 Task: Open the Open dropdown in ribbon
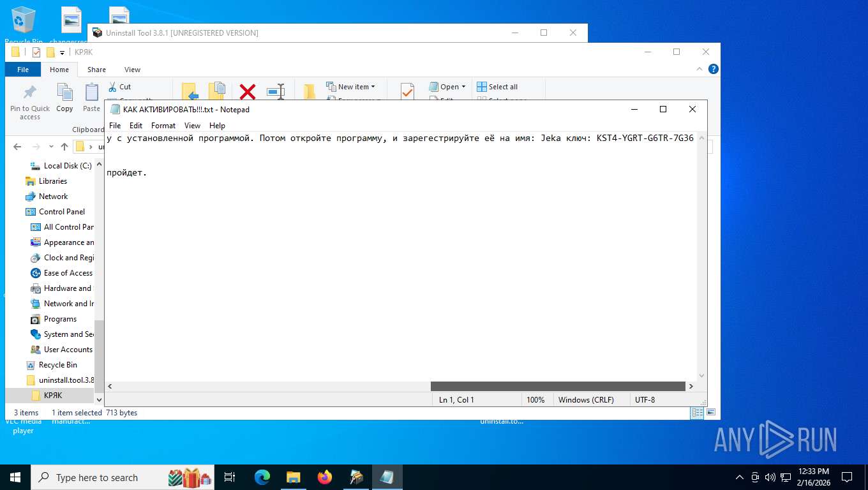click(x=447, y=87)
